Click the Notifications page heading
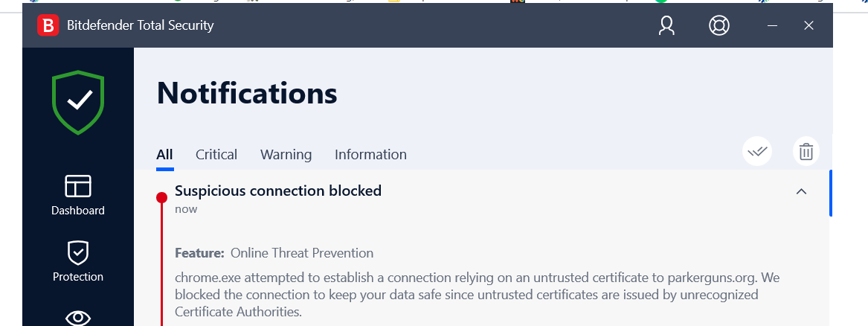The width and height of the screenshot is (868, 326). 247,94
